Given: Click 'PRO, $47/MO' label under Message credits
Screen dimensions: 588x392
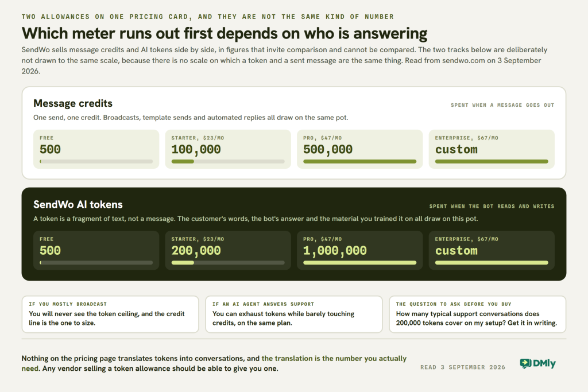Looking at the screenshot, I should pos(323,138).
